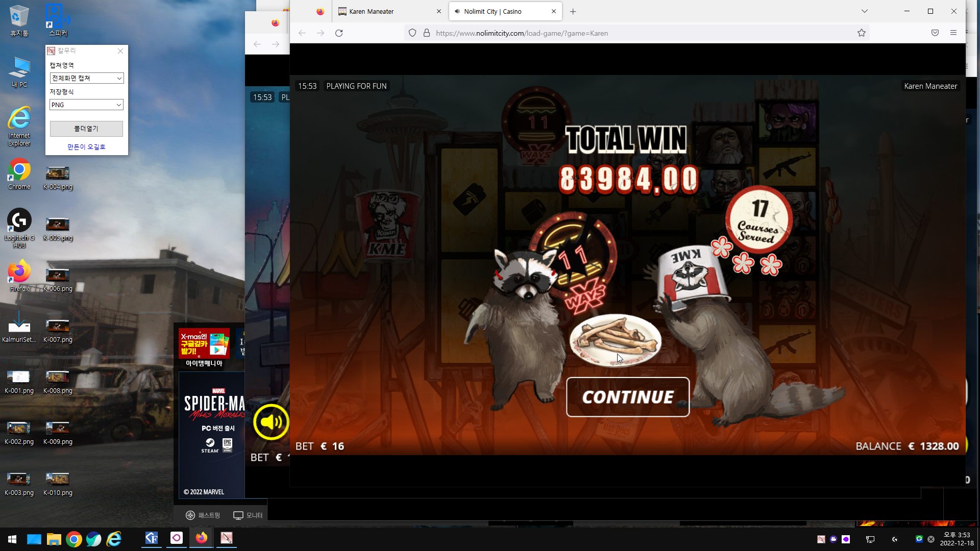This screenshot has width=980, height=551.
Task: Open the tracking protection shield icon
Action: point(412,33)
